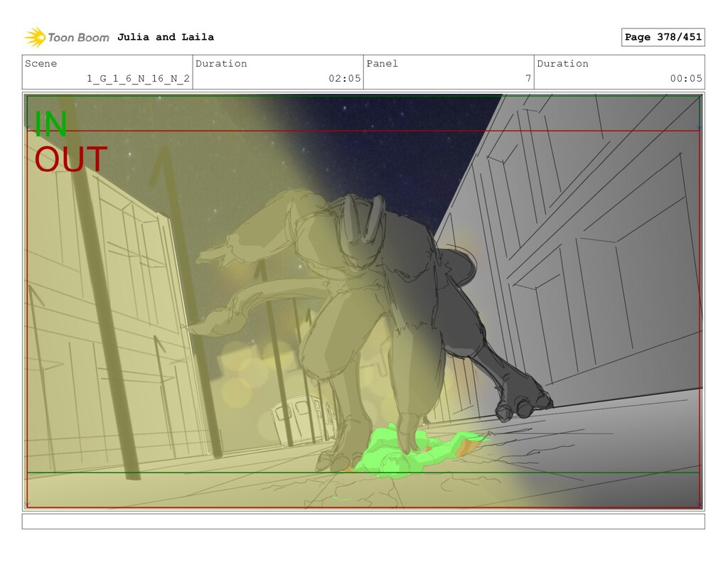
Task: Click the Toon Boom logo
Action: click(x=67, y=37)
